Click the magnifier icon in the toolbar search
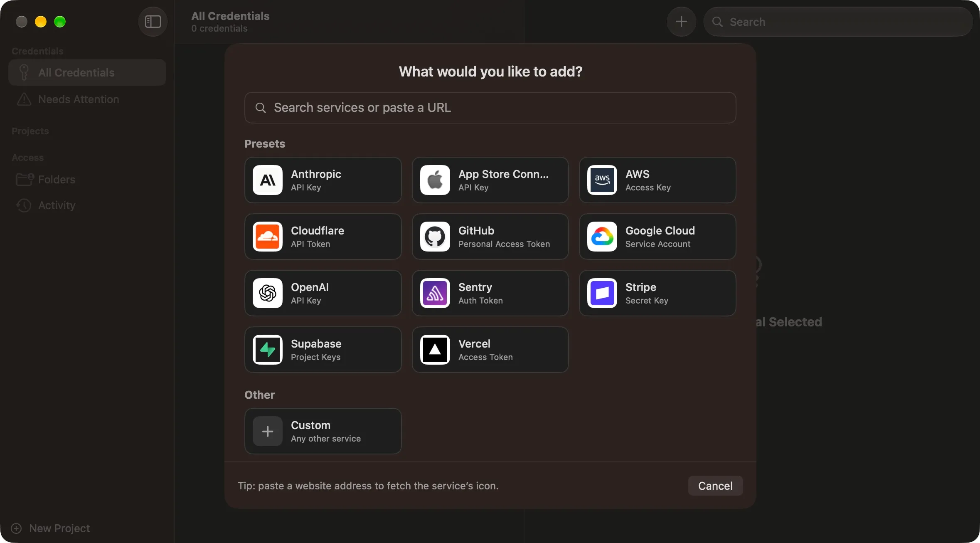Screen dimensions: 980x543 (717, 22)
